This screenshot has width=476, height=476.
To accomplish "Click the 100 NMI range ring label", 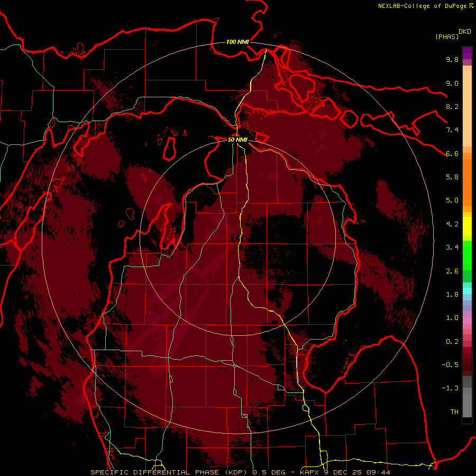I will tap(237, 42).
